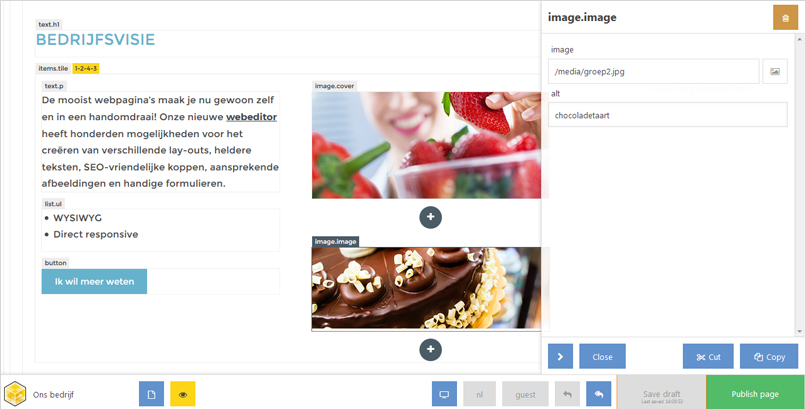Click the grey undo arrow
Viewport: 806px width, 410px height.
pos(567,394)
